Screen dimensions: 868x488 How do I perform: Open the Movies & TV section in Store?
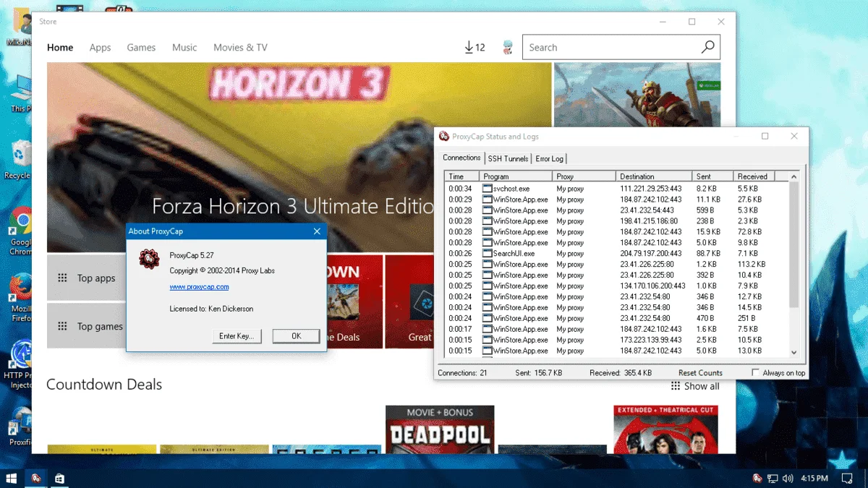tap(240, 48)
